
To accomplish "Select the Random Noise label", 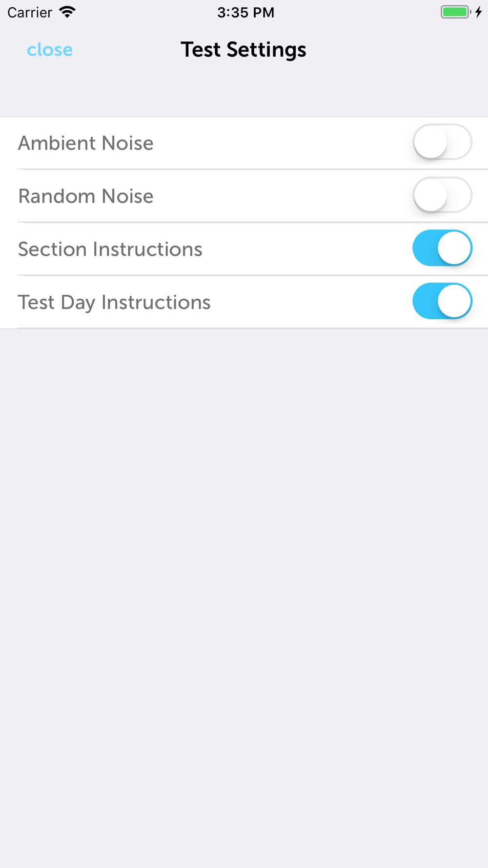I will (86, 196).
